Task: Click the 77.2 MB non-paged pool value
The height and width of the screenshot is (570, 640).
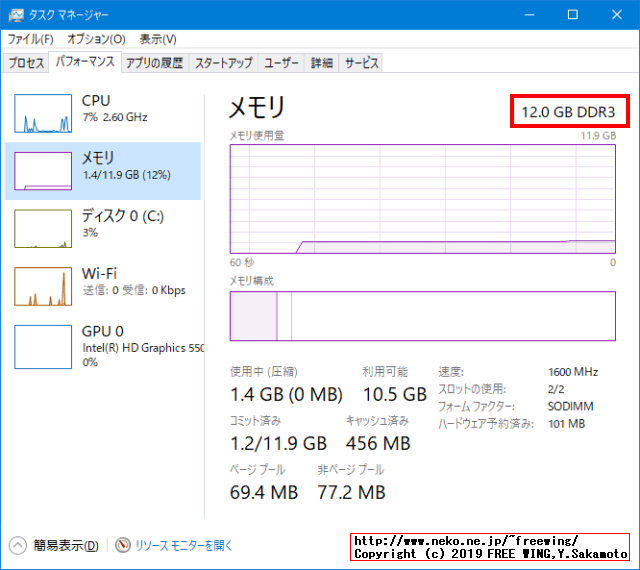Action: 351,492
